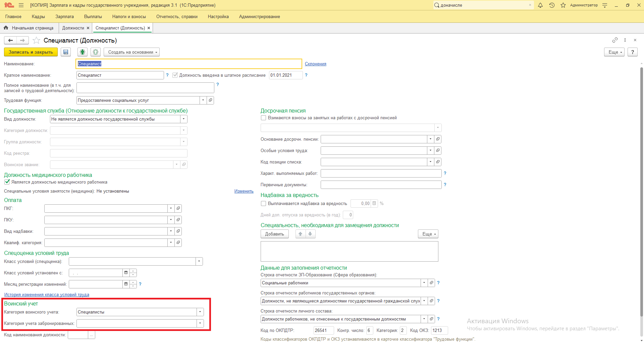This screenshot has width=644, height=343.
Task: Open Налоги и взносы menu
Action: pyautogui.click(x=129, y=16)
